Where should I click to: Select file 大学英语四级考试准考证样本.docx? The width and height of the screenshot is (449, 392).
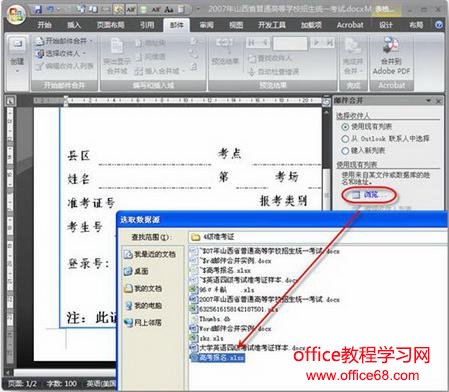click(248, 348)
